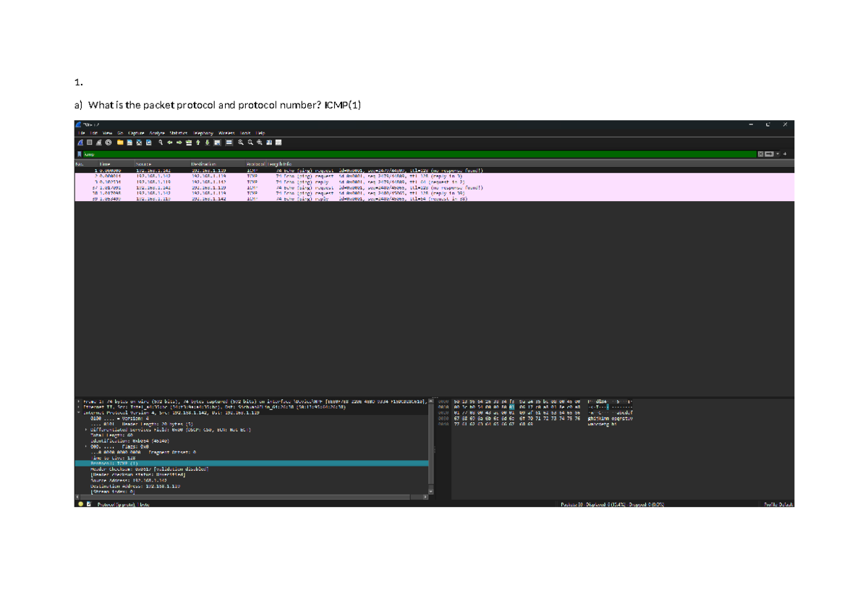Open the Analyze menu

coord(157,133)
